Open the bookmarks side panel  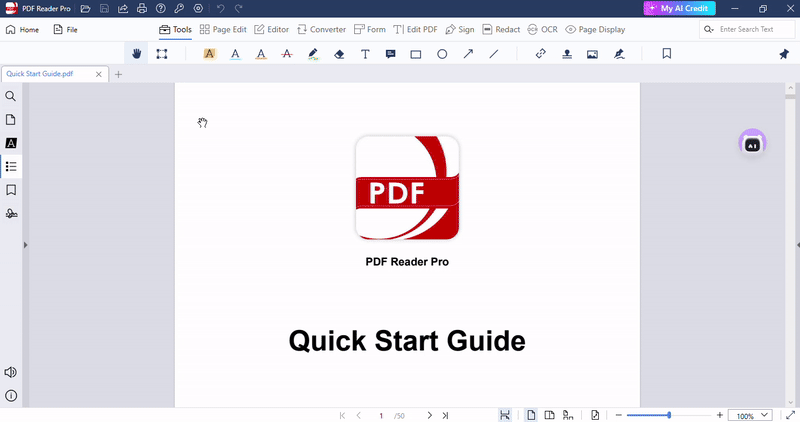click(x=11, y=190)
